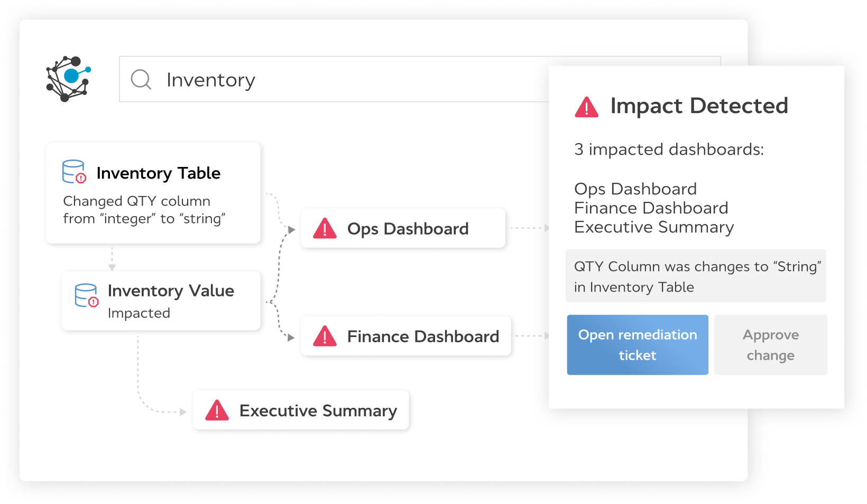
Task: Click the QTY Column change message box
Action: pos(695,276)
